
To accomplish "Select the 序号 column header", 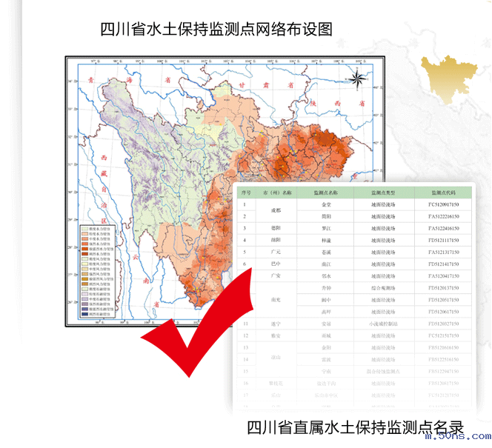I will point(245,191).
